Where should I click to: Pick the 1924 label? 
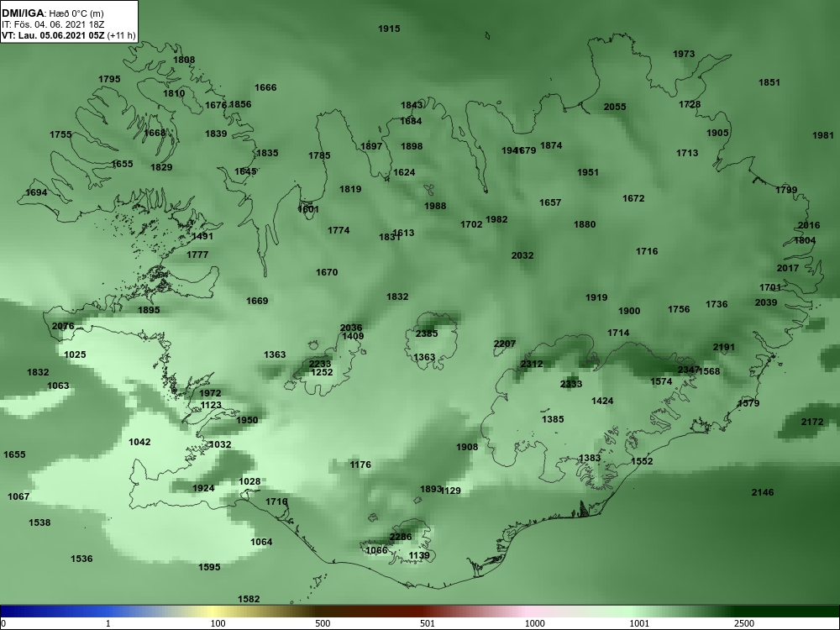[203, 489]
